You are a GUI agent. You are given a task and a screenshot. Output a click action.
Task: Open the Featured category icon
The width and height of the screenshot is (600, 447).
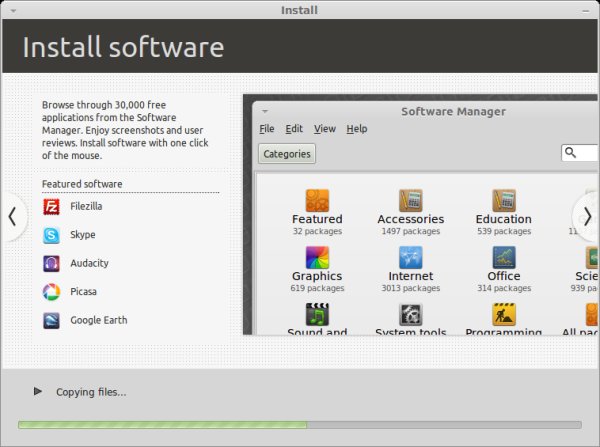coord(317,200)
